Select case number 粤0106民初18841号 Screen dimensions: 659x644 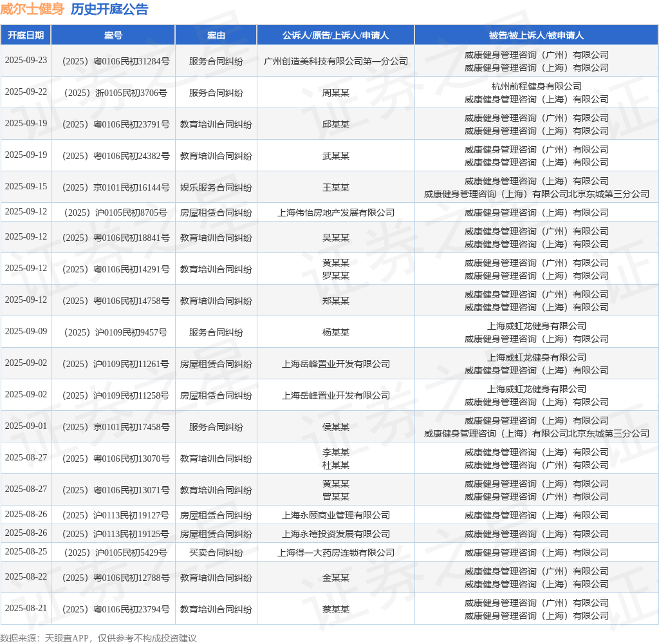[x=116, y=238]
